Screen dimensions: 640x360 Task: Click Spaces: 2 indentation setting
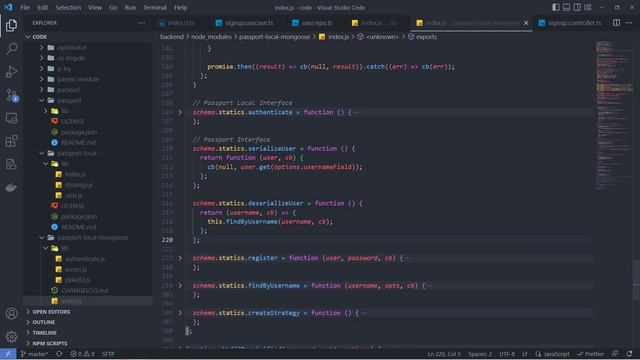coord(480,354)
